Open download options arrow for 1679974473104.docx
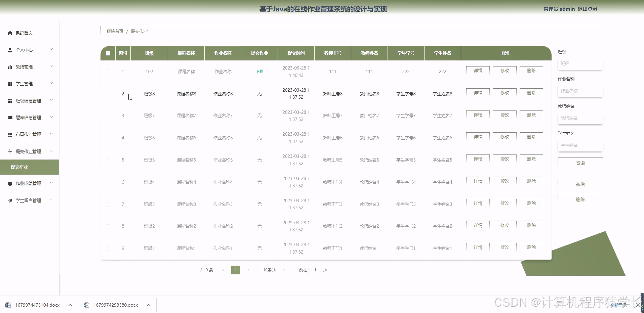644x313 pixels. [70, 305]
